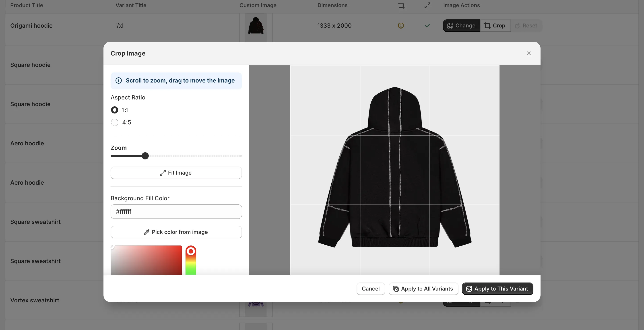
Task: Click the green checkmark in Origami hoodie row
Action: click(x=427, y=25)
